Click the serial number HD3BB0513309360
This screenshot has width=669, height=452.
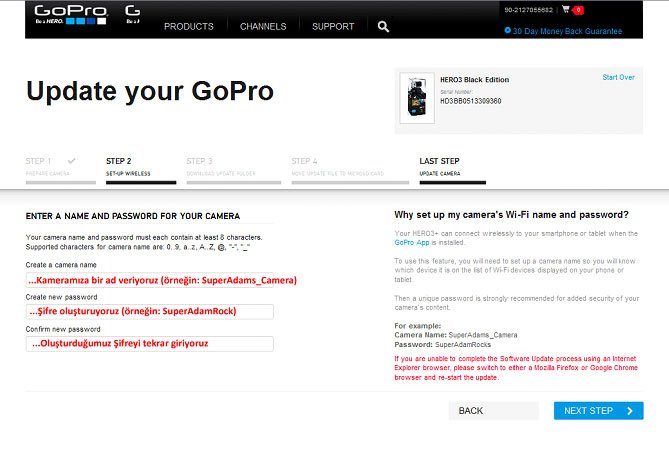pos(471,101)
